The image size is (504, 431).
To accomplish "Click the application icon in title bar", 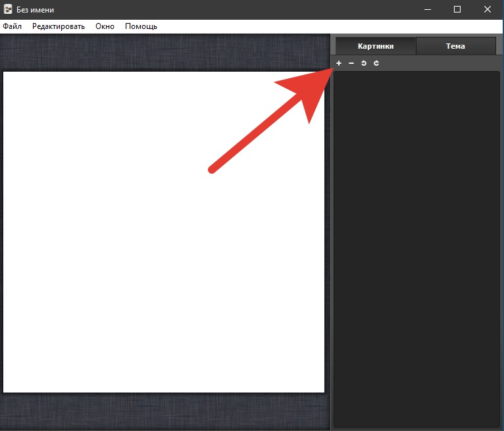I will [x=8, y=9].
